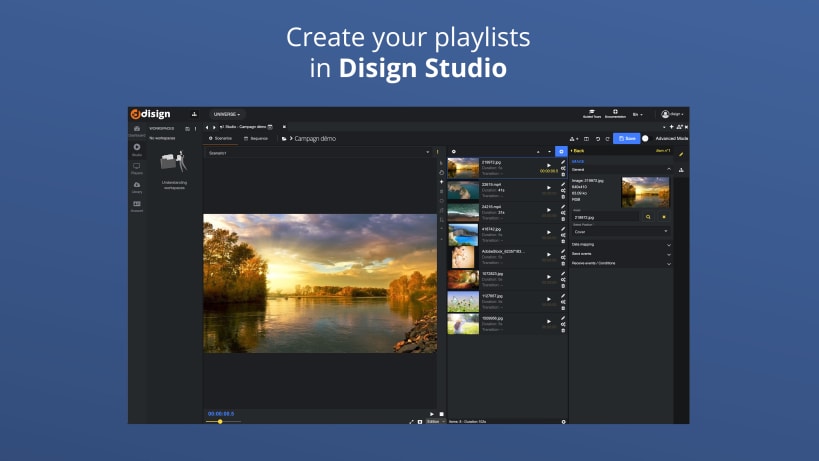Viewport: 819px width, 461px height.
Task: Go back with the left arrow near tabs
Action: (207, 127)
